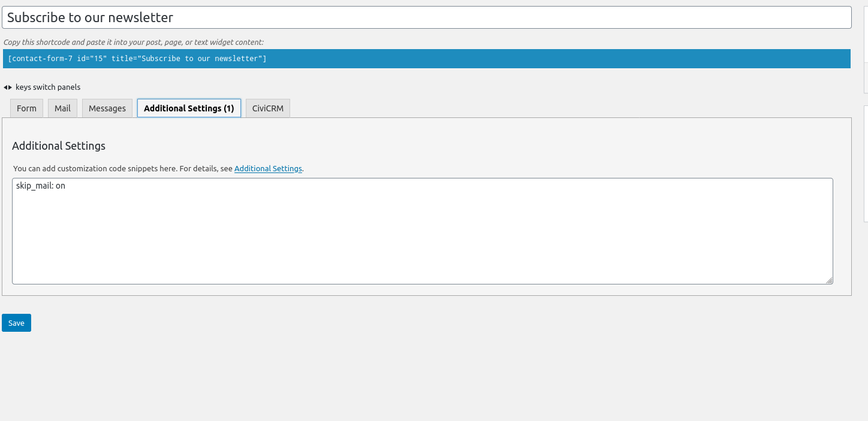This screenshot has height=421, width=868.
Task: Select the contact-form-7 shortcode field
Action: coord(426,59)
